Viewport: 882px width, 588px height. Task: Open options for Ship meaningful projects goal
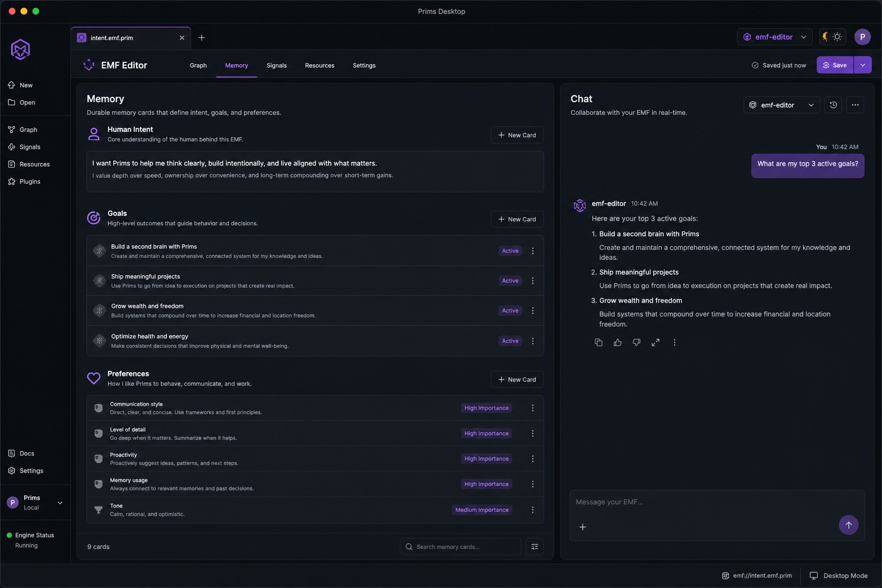pyautogui.click(x=533, y=281)
